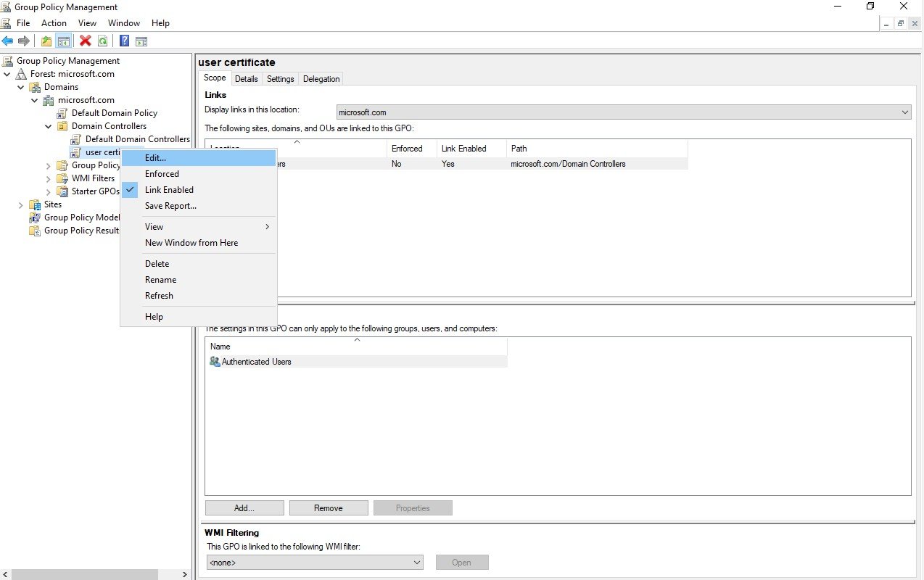This screenshot has height=580, width=924.
Task: Collapse the Forest: microsoft.com node
Action: pos(7,74)
